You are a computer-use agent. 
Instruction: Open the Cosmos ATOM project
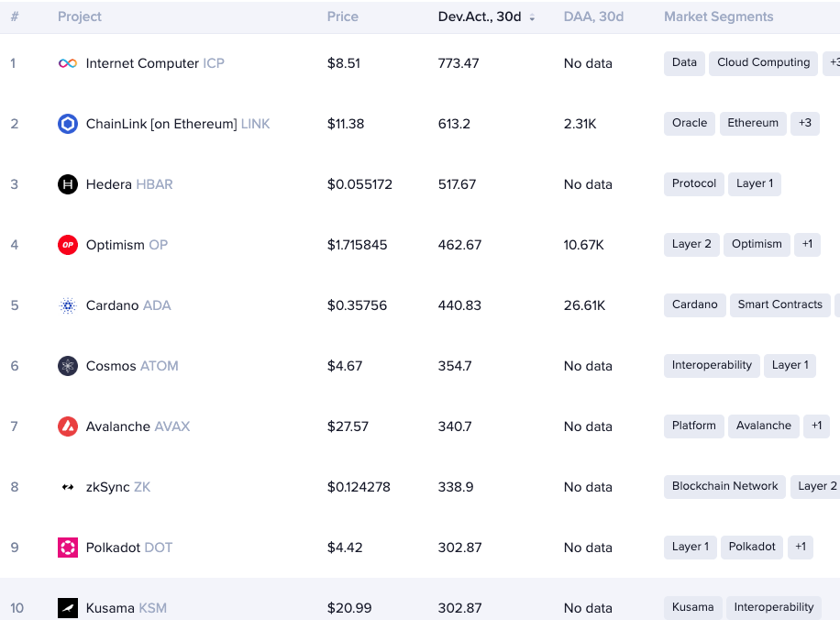[132, 366]
